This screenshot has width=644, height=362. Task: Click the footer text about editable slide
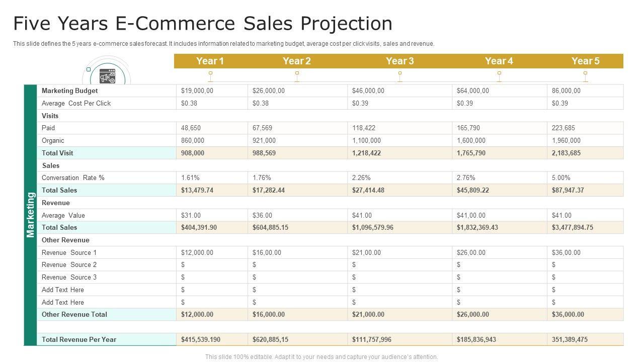321,357
